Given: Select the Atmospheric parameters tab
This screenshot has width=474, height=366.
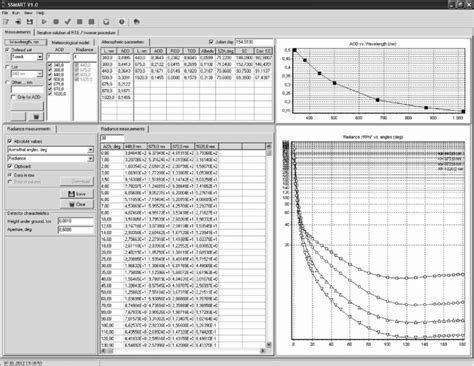Looking at the screenshot, I should [x=123, y=42].
